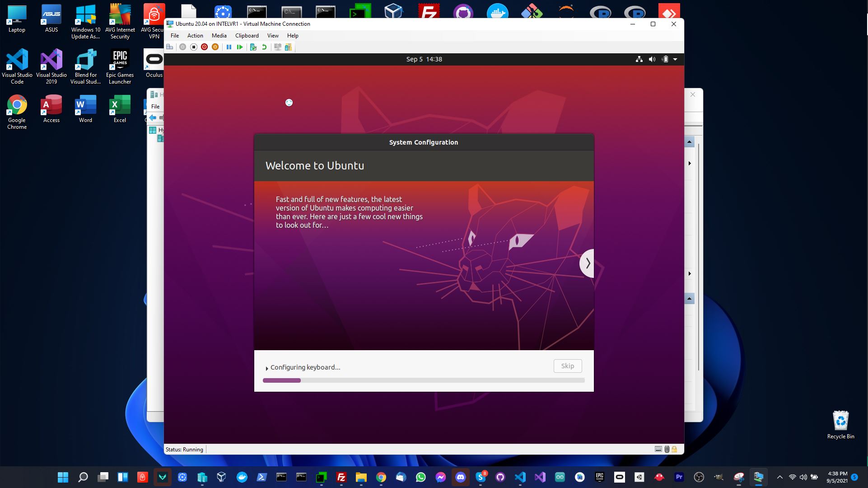Click the Skip button in the installer
The width and height of the screenshot is (868, 488).
(x=568, y=366)
